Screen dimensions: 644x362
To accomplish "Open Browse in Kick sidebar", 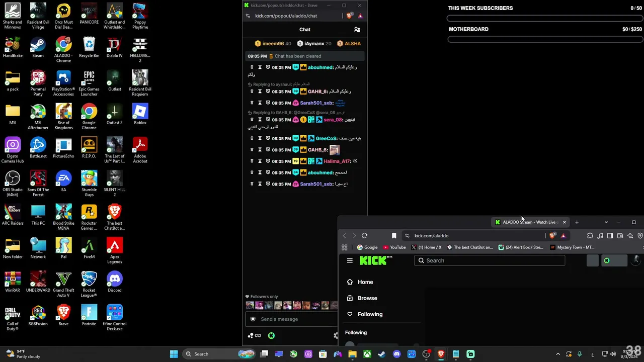I will (x=367, y=298).
